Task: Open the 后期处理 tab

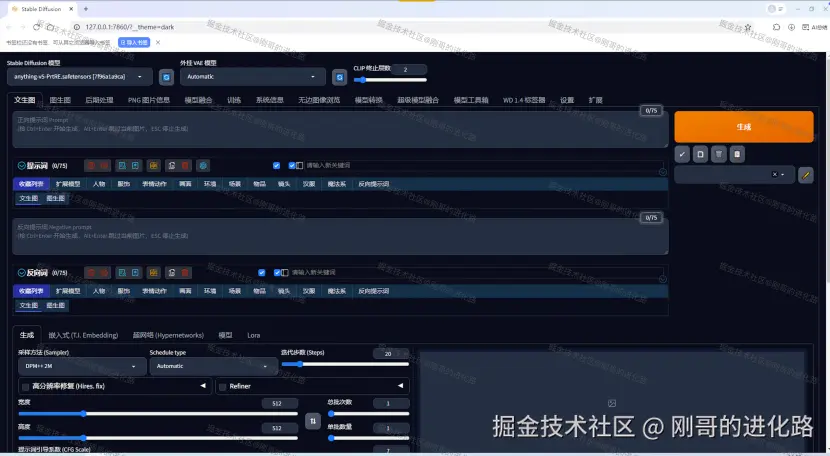Action: (99, 100)
